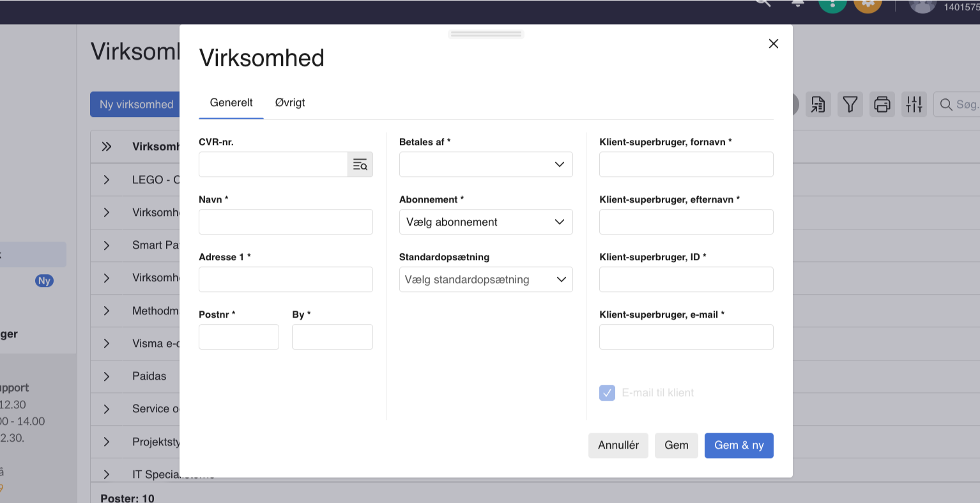
Task: Click the Annullér button
Action: click(x=618, y=445)
